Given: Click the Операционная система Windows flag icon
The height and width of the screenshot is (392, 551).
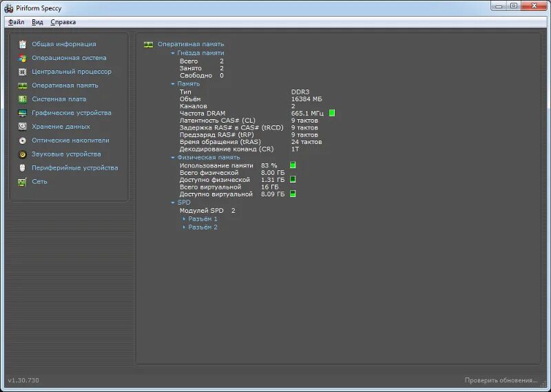Looking at the screenshot, I should [x=23, y=58].
